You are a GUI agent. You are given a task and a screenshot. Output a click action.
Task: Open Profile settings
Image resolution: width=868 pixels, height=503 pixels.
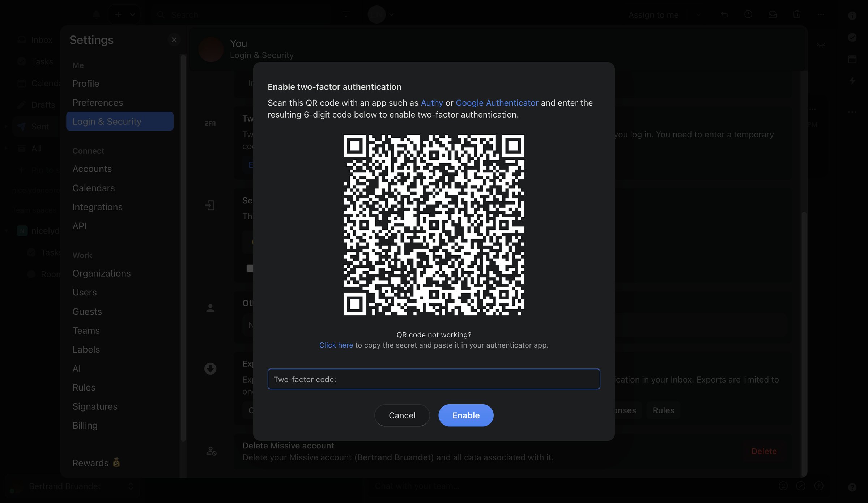[x=120, y=84]
